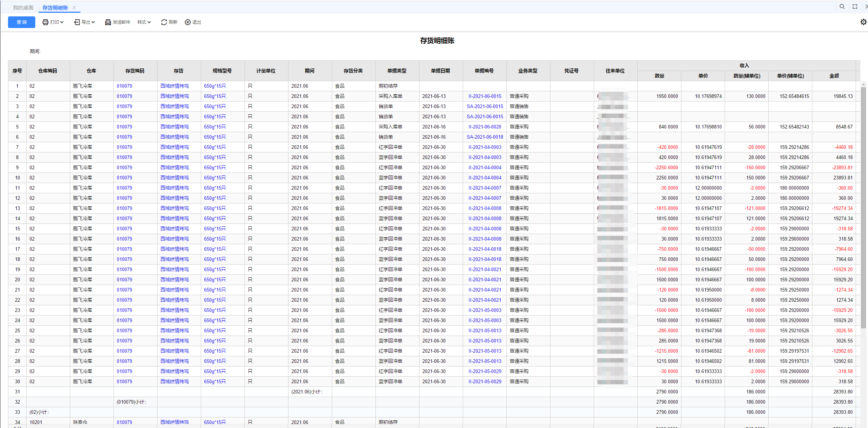Open document link II-2021-04-0007 in row 11

click(x=485, y=188)
